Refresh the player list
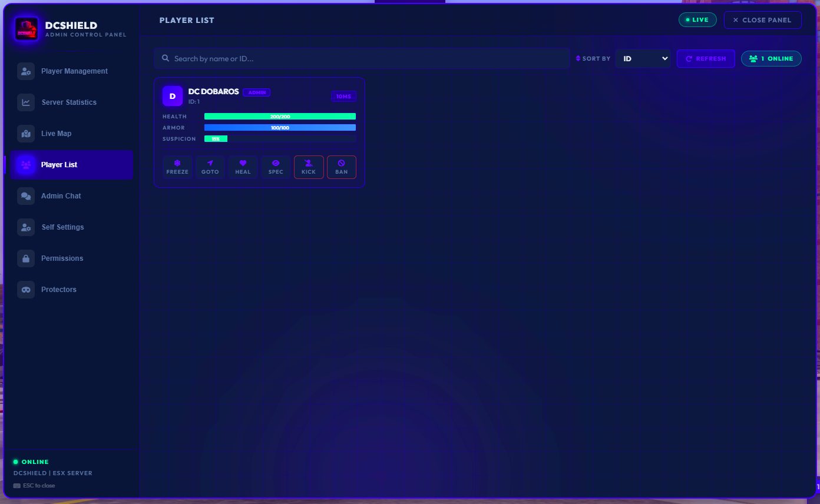The width and height of the screenshot is (820, 504). tap(706, 58)
